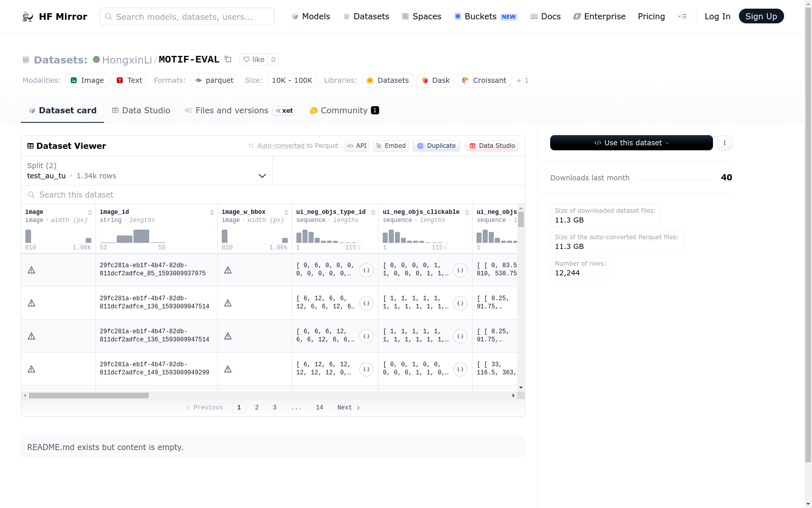
Task: Click the table's vertical scrollbar thumb
Action: pos(521,219)
